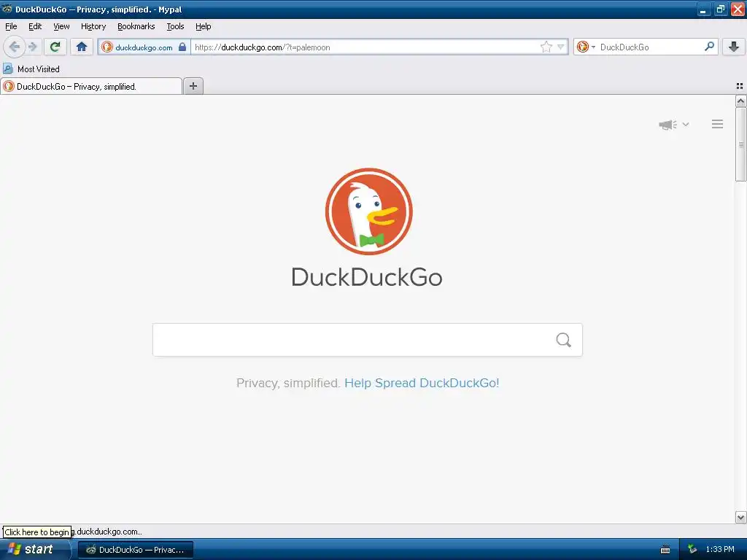The image size is (747, 560).
Task: Select the DuckDuckGo – Privacy, simplified tab
Action: tap(91, 86)
